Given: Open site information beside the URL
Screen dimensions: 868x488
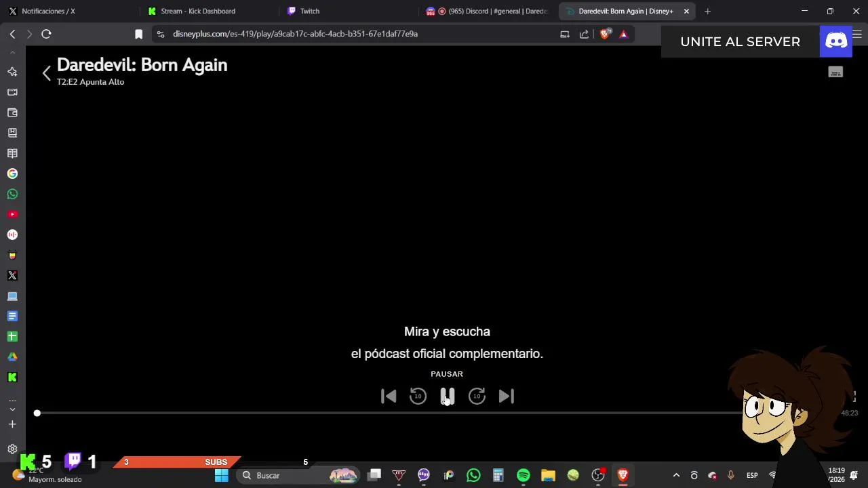Looking at the screenshot, I should coord(161,34).
